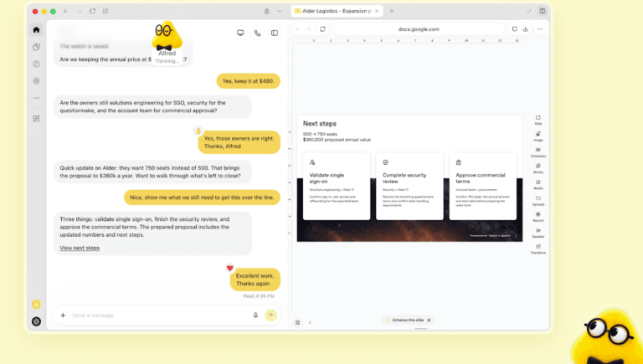Viewport: 643px width, 364px height.
Task: Click the yellow send arrow button
Action: pyautogui.click(x=270, y=315)
